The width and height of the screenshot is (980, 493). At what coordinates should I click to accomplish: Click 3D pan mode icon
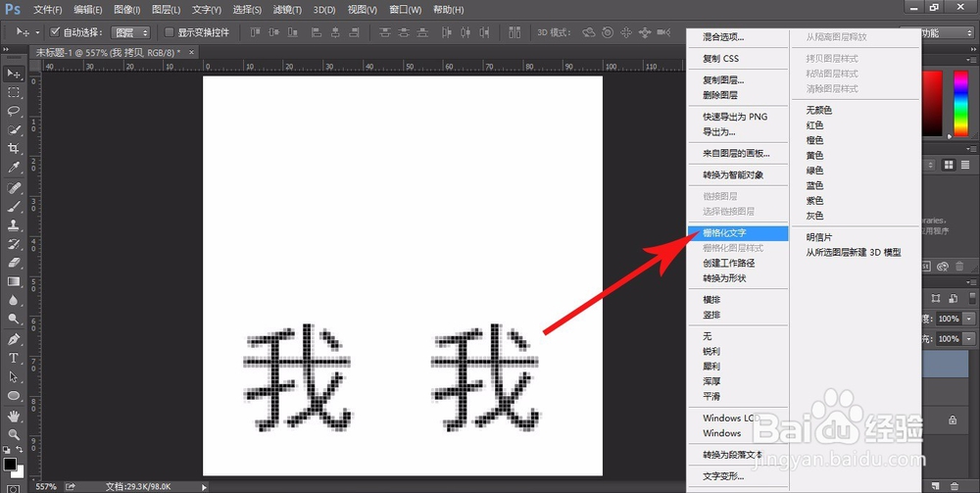(x=626, y=32)
